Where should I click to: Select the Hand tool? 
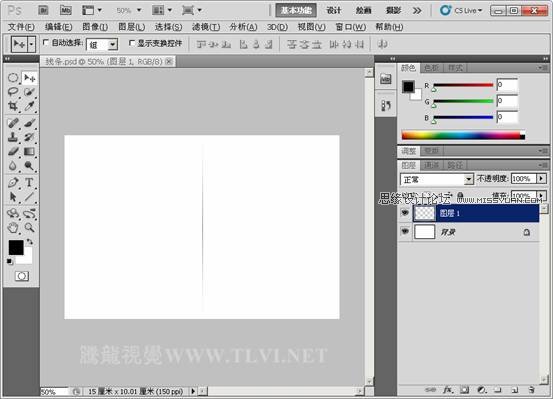pyautogui.click(x=13, y=228)
